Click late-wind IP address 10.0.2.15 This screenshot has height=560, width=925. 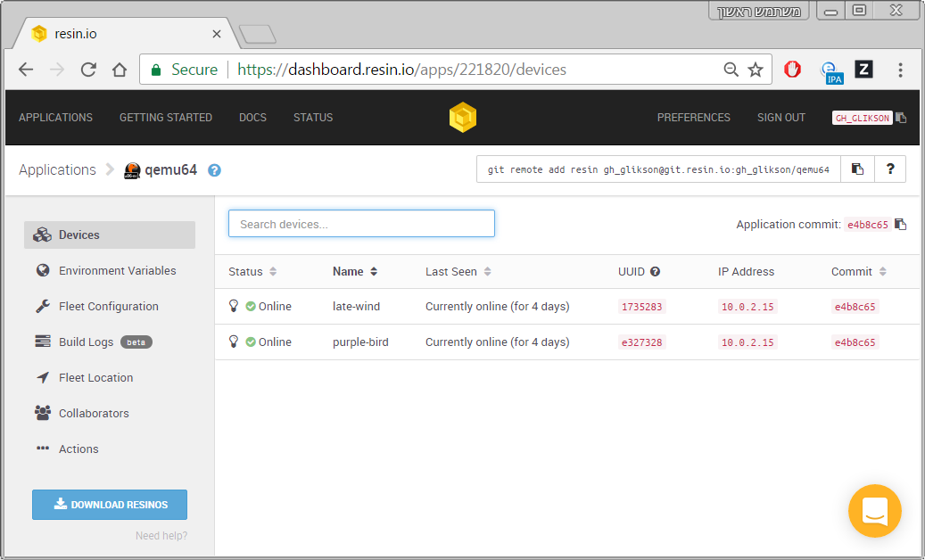tap(747, 307)
